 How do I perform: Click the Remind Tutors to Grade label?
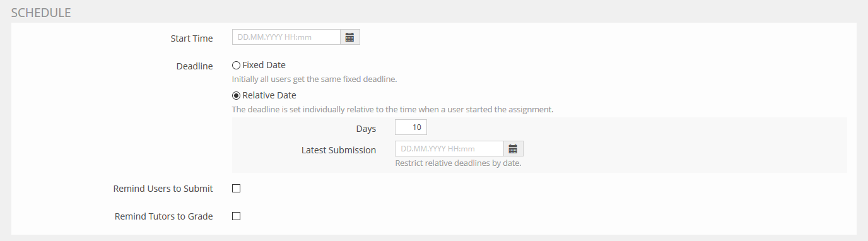coord(163,216)
